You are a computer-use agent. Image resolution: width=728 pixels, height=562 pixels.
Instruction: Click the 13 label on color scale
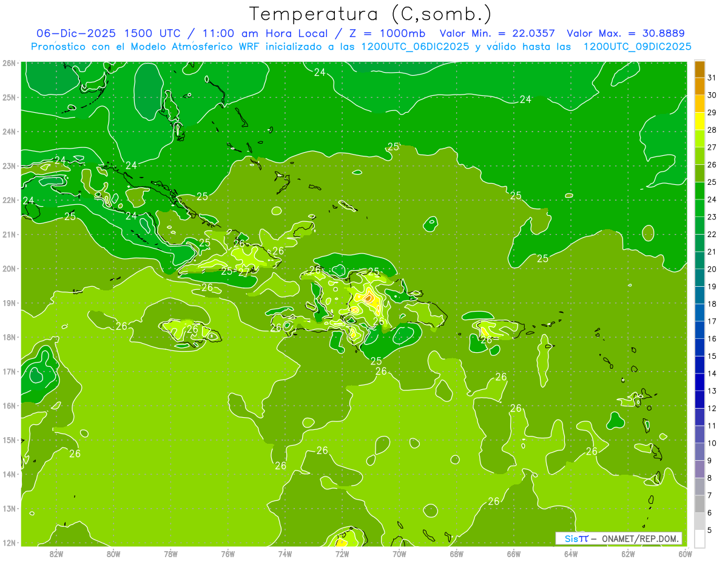tap(712, 391)
